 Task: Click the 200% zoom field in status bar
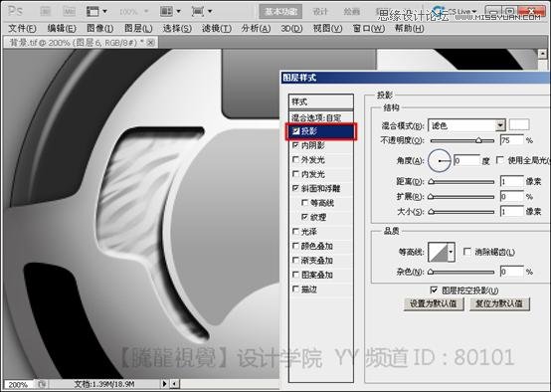18,384
